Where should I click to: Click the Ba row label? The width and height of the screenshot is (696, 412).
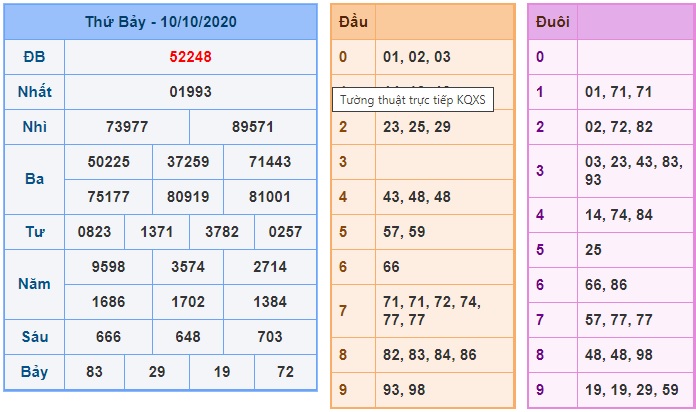point(35,179)
